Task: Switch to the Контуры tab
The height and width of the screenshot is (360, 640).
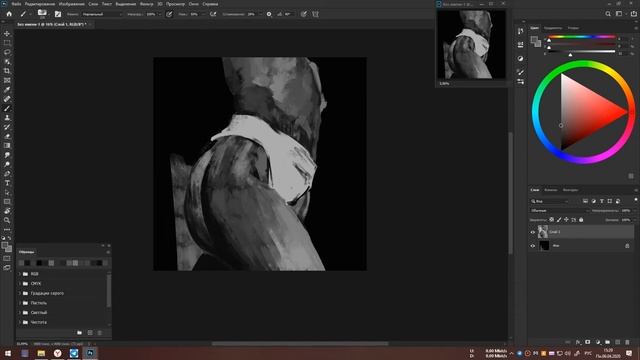Action: [x=570, y=190]
